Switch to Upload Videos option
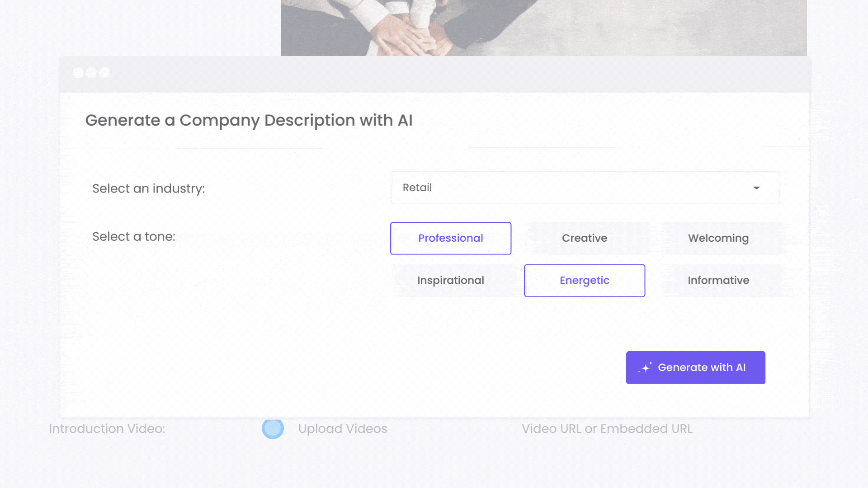Image resolution: width=868 pixels, height=488 pixels. [x=342, y=428]
